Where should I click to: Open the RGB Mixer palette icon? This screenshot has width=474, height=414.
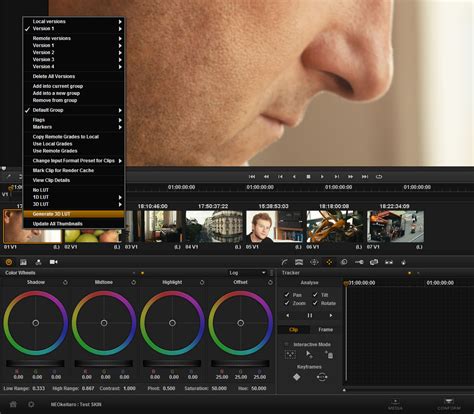point(39,262)
